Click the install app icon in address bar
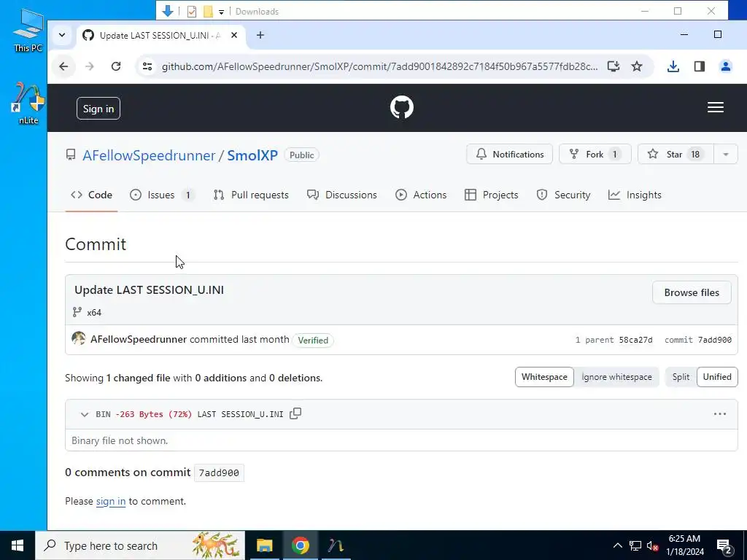The width and height of the screenshot is (747, 560). point(613,66)
